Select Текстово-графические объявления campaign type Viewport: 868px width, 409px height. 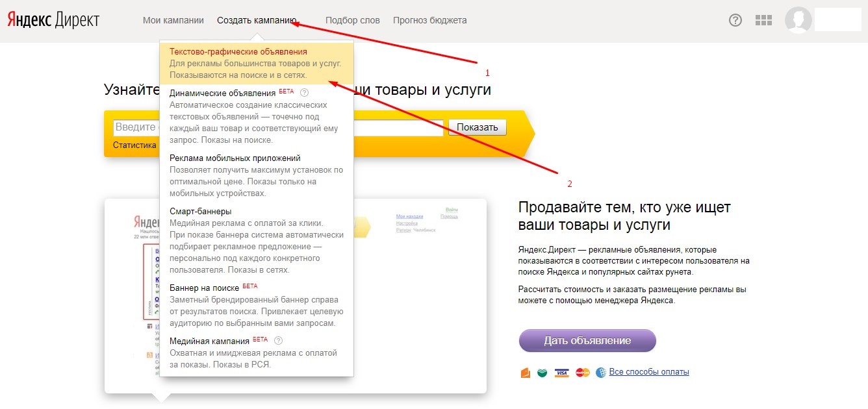click(257, 64)
